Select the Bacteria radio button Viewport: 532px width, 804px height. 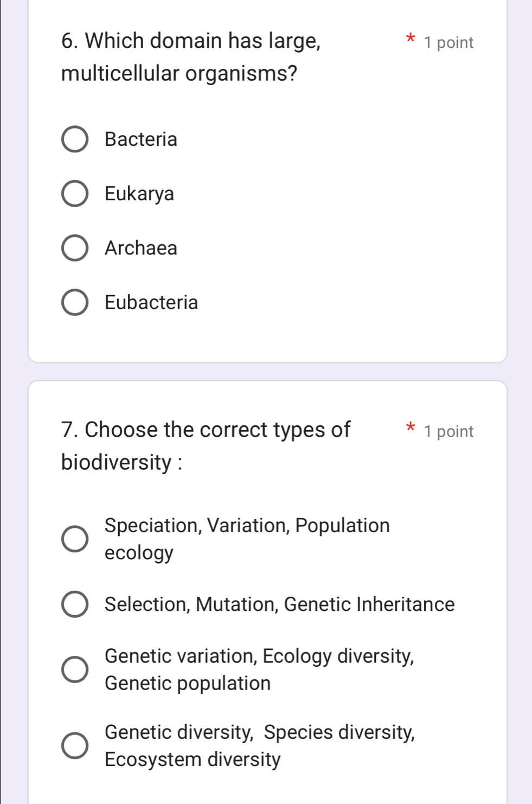tap(74, 139)
